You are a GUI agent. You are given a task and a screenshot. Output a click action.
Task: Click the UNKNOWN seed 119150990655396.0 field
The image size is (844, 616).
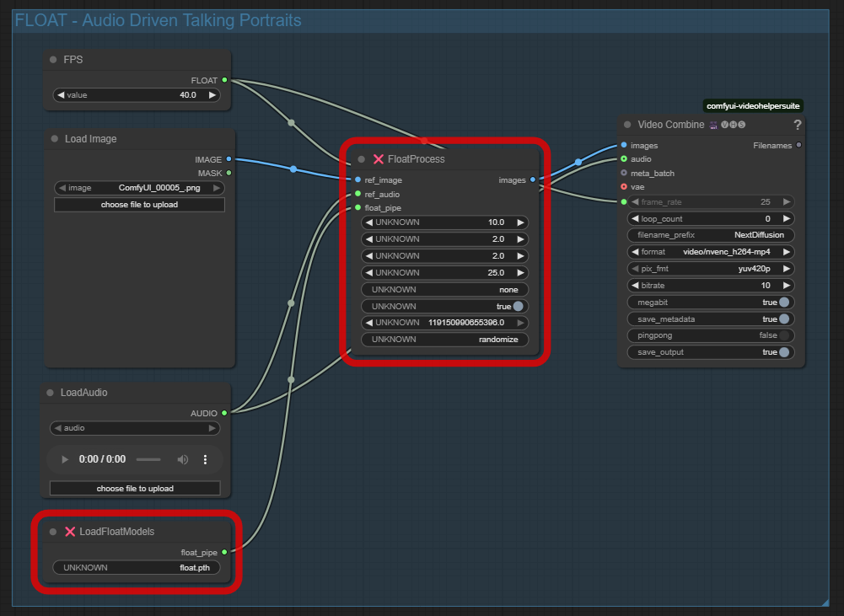tap(444, 323)
